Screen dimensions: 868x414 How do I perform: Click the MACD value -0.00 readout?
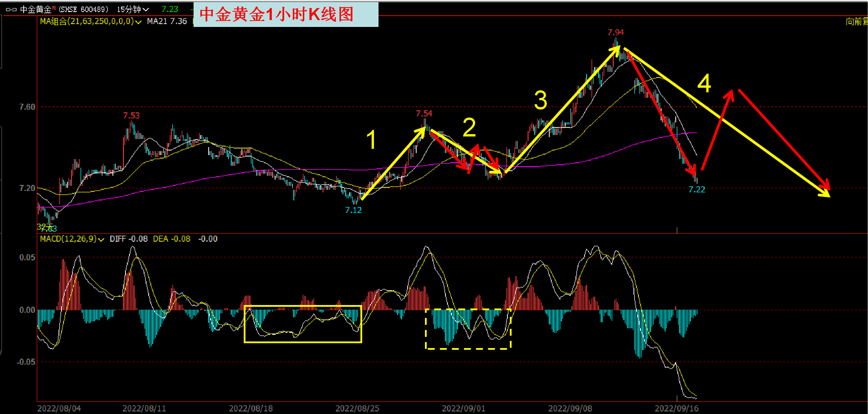208,239
